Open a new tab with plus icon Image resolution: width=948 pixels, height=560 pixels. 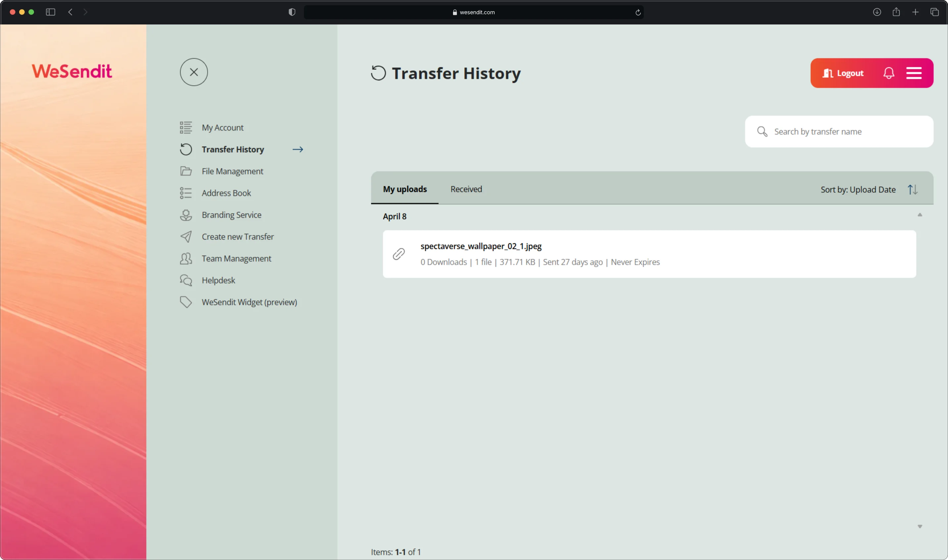(x=916, y=12)
